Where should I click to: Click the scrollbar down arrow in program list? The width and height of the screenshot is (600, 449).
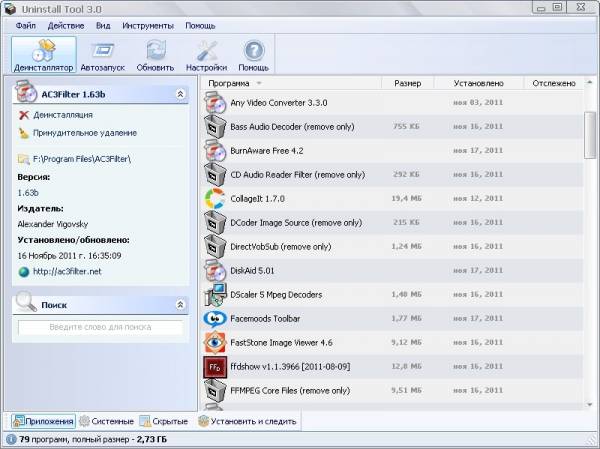[x=590, y=404]
